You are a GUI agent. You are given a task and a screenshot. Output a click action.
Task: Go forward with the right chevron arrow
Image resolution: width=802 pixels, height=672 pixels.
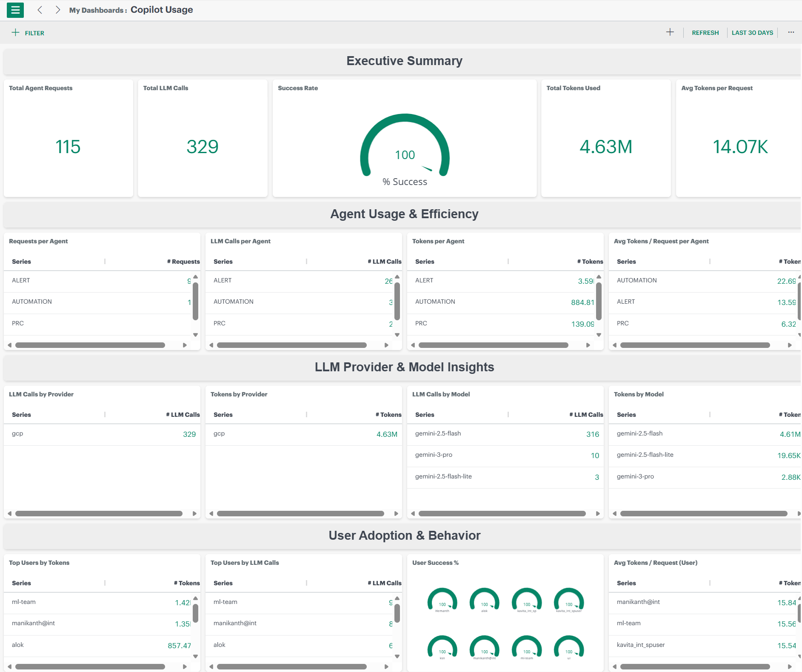(x=58, y=10)
